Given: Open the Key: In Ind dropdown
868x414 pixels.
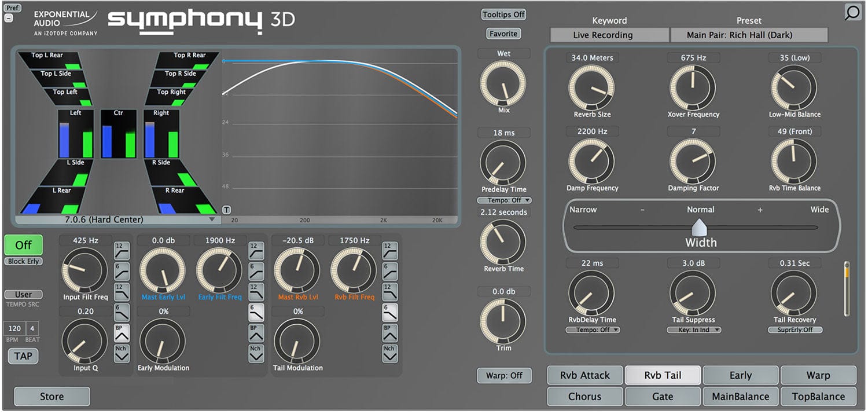Looking at the screenshot, I should pos(694,330).
